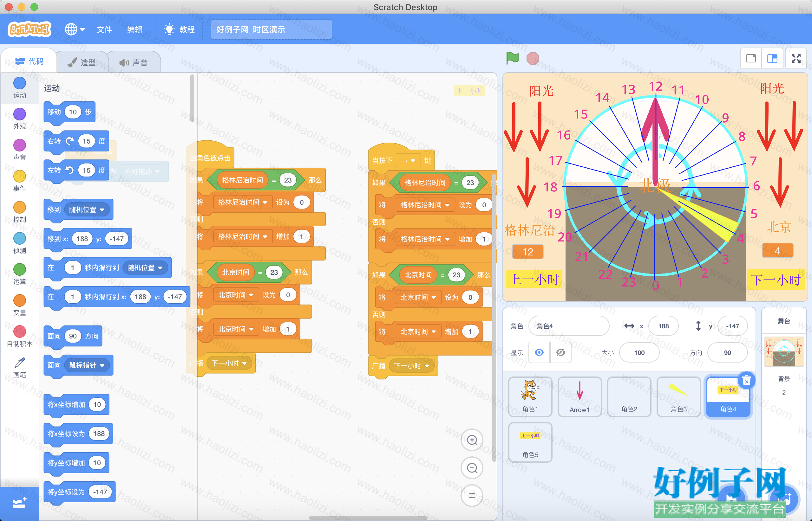Open the arrow key dropdown in 当按下 block
Viewport: 812px width, 521px height.
pyautogui.click(x=408, y=160)
